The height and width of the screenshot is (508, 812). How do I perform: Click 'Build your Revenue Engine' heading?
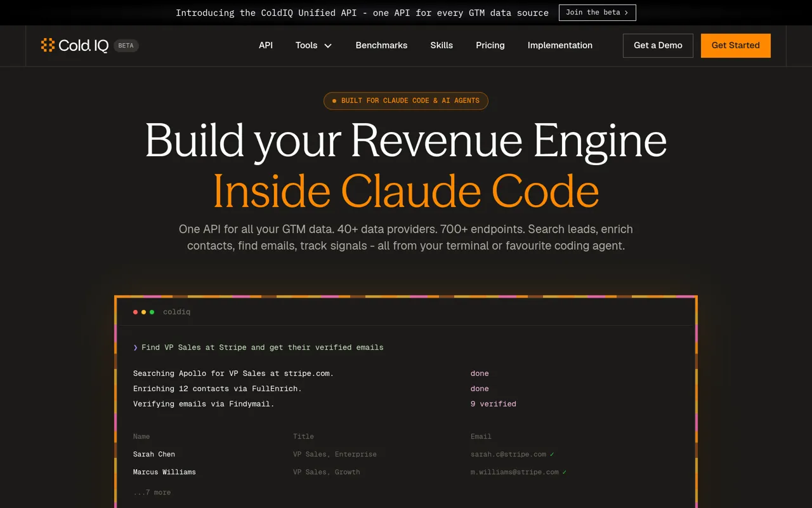click(x=406, y=141)
